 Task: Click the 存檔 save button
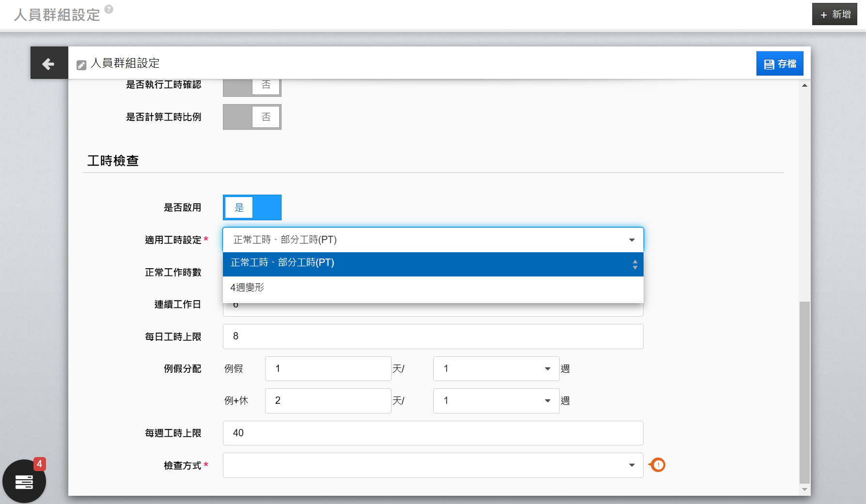[x=779, y=63]
